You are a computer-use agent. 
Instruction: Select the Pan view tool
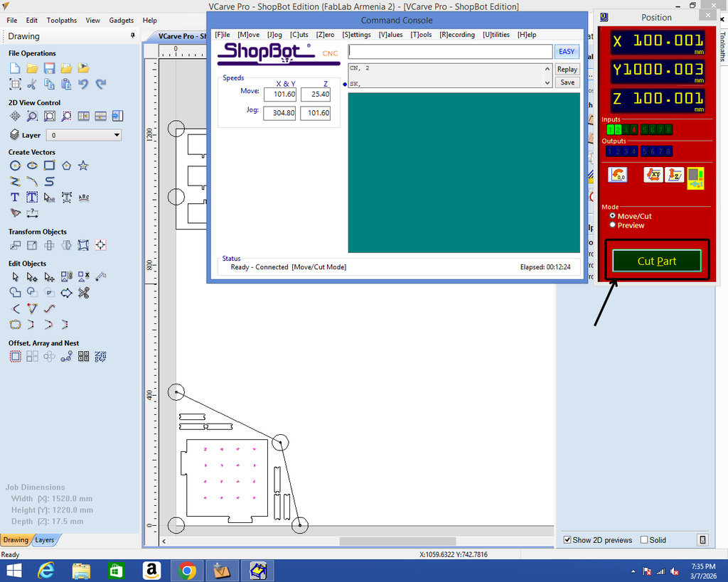(x=15, y=116)
